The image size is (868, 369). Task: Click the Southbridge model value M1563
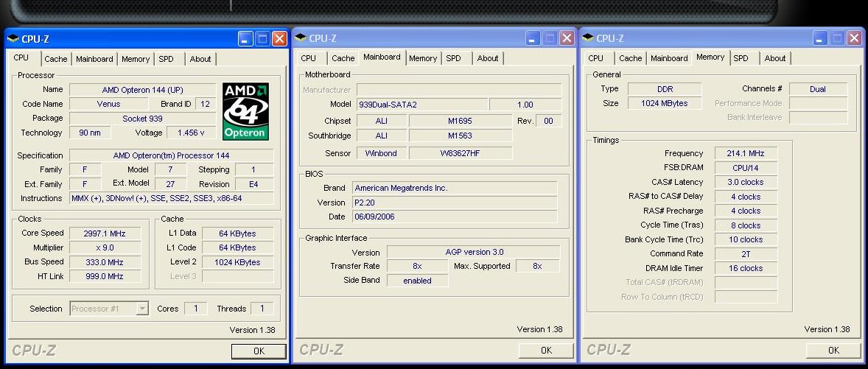click(x=461, y=136)
